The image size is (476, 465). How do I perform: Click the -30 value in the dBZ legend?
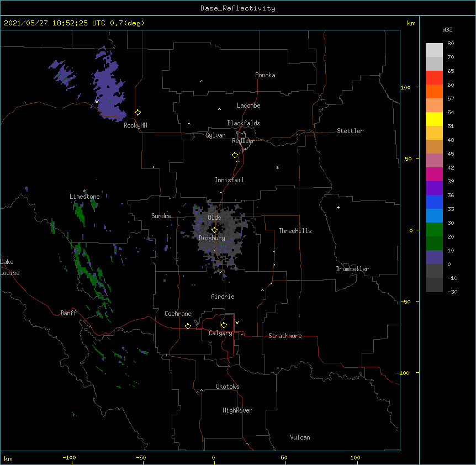click(x=452, y=292)
